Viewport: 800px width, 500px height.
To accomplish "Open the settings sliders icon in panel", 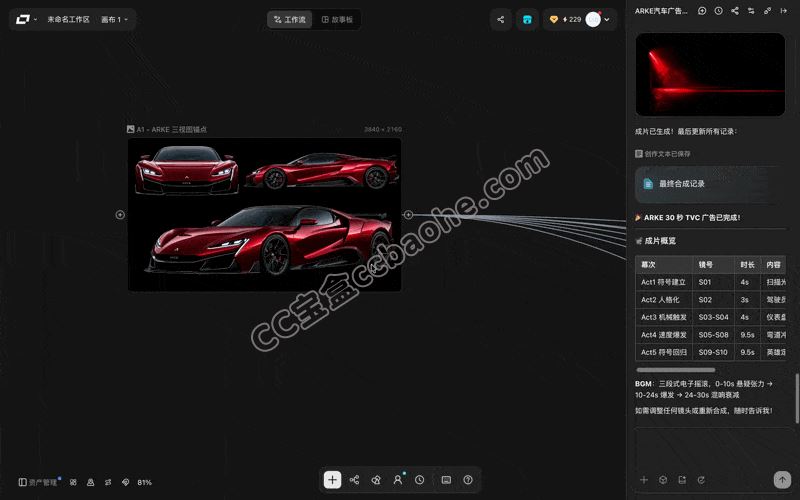I will pyautogui.click(x=751, y=11).
